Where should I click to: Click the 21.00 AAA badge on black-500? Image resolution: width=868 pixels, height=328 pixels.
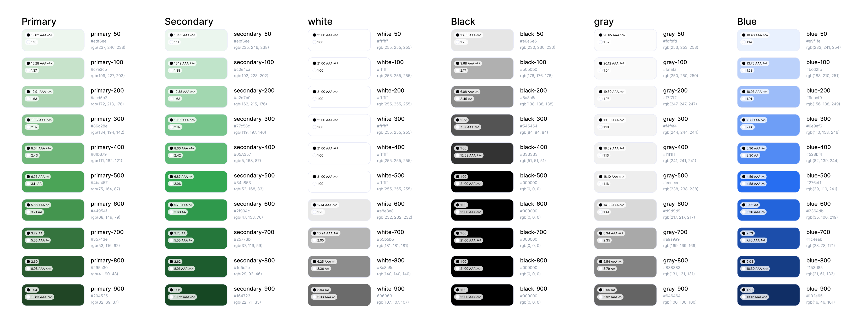pyautogui.click(x=471, y=184)
